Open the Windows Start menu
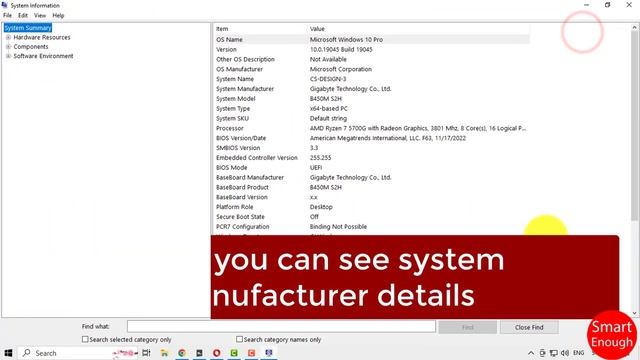 [x=8, y=353]
